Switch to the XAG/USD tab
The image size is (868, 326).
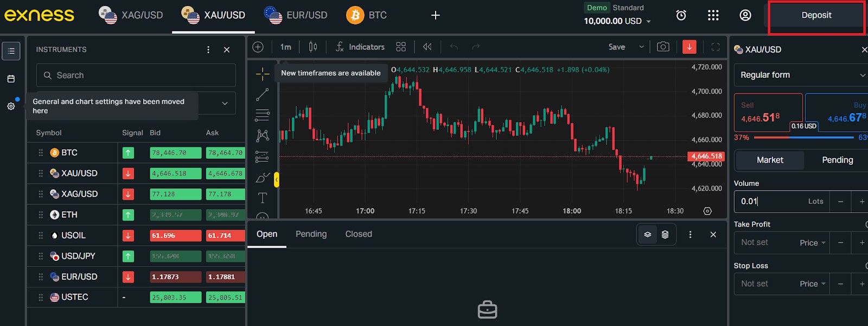coord(131,15)
